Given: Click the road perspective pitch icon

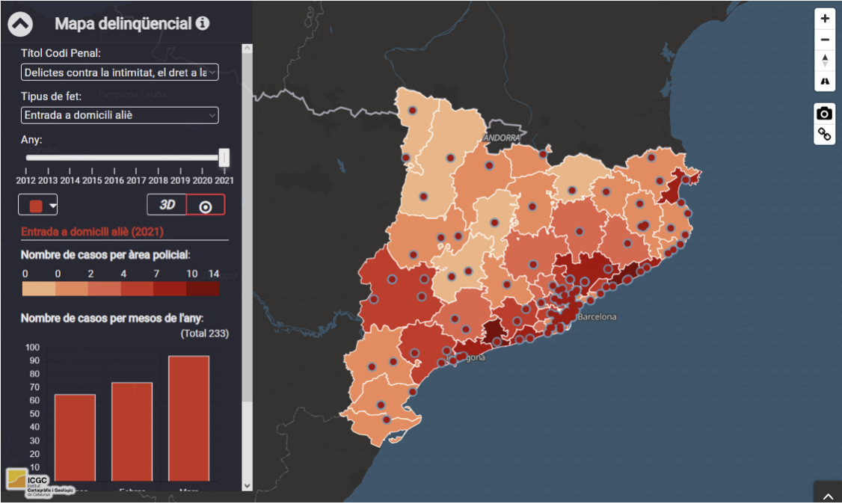Looking at the screenshot, I should pos(824,80).
